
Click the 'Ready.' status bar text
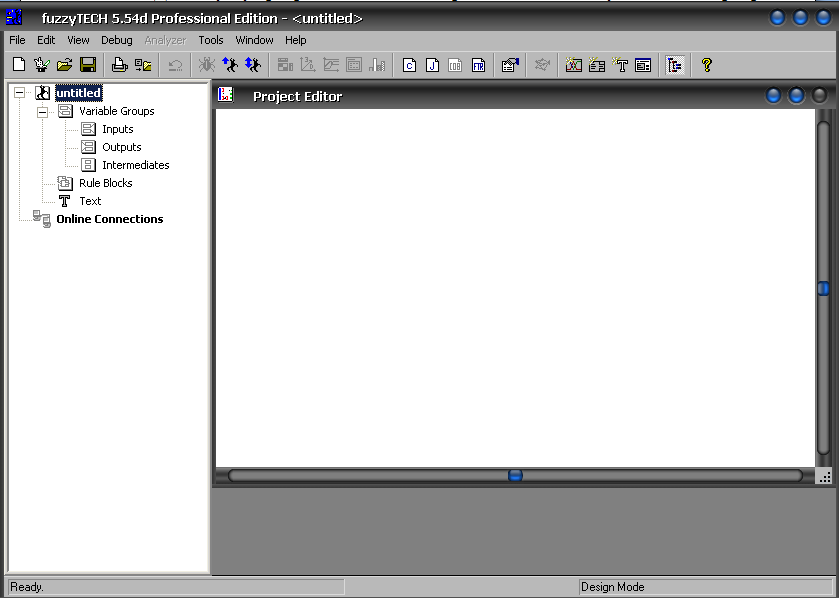pyautogui.click(x=27, y=587)
